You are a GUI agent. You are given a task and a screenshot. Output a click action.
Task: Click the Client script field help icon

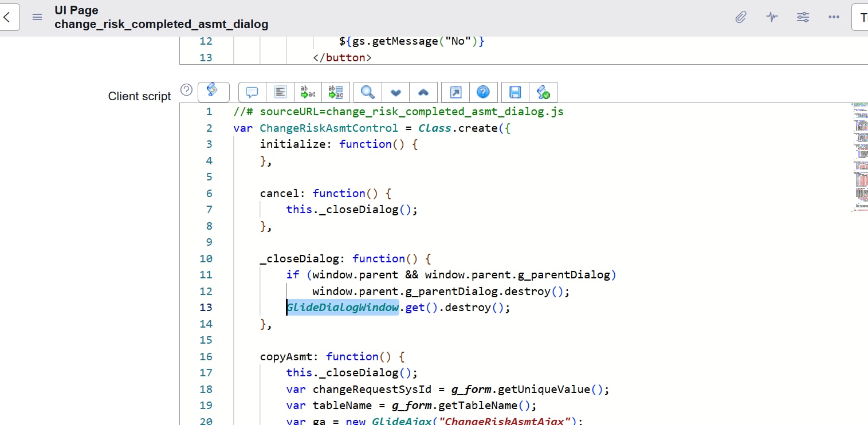pos(186,90)
